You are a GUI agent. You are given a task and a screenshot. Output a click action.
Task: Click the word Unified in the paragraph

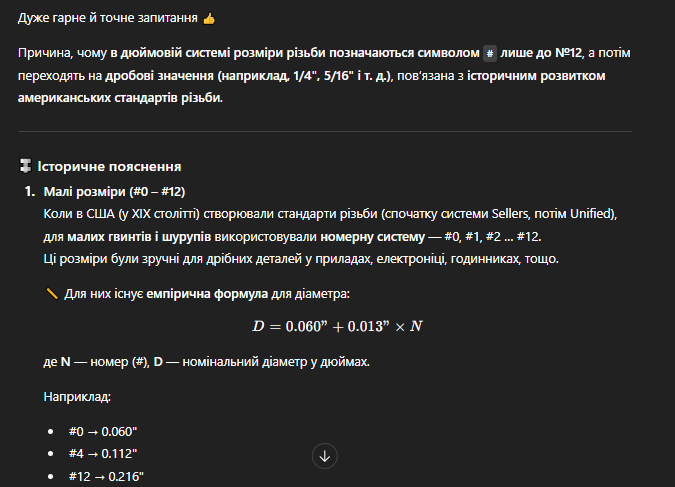click(x=589, y=214)
